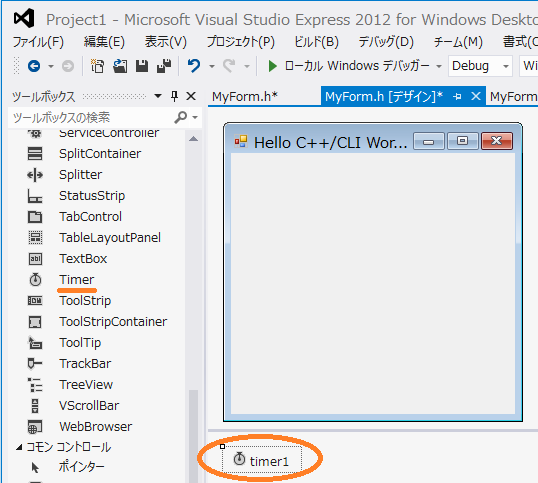Select the TableLayoutPanel icon in toolbox

coord(35,238)
